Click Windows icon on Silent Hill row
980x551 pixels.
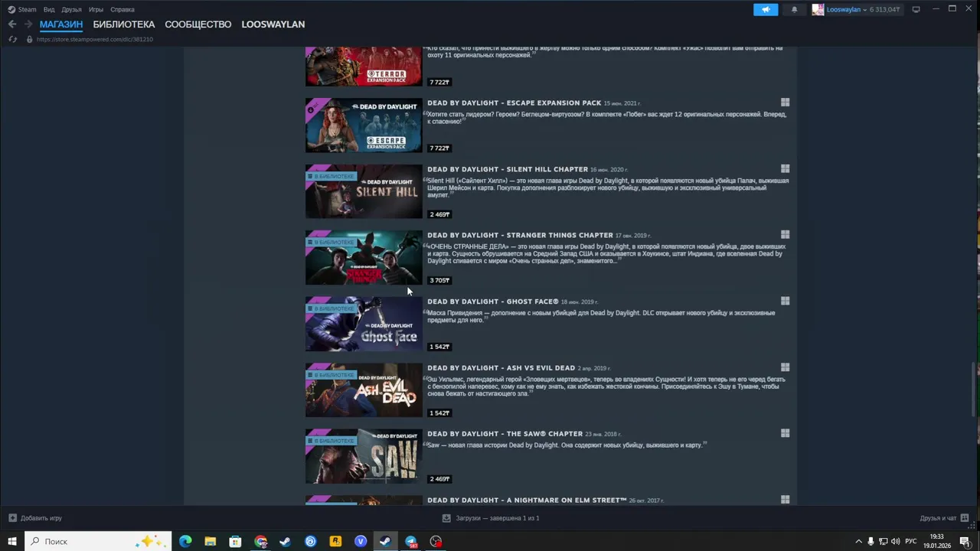(x=785, y=168)
